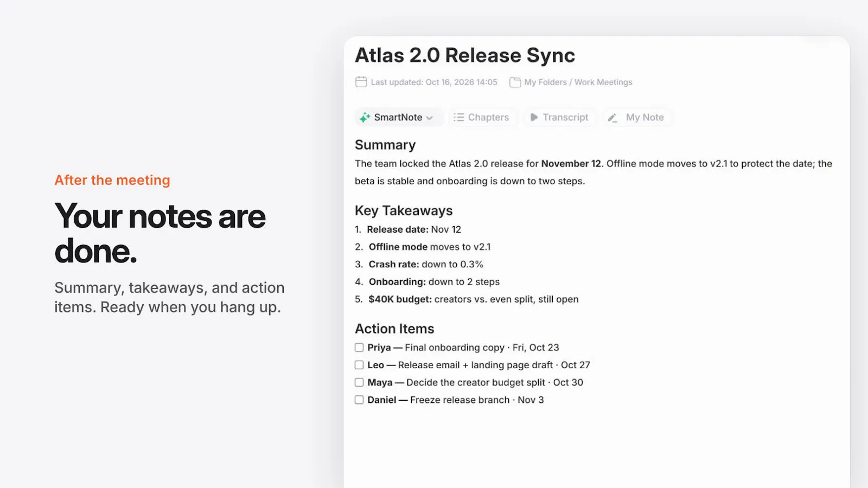Viewport: 868px width, 488px height.
Task: Select takeaway 'Crash rate: down to 0.3%'
Action: click(x=419, y=264)
